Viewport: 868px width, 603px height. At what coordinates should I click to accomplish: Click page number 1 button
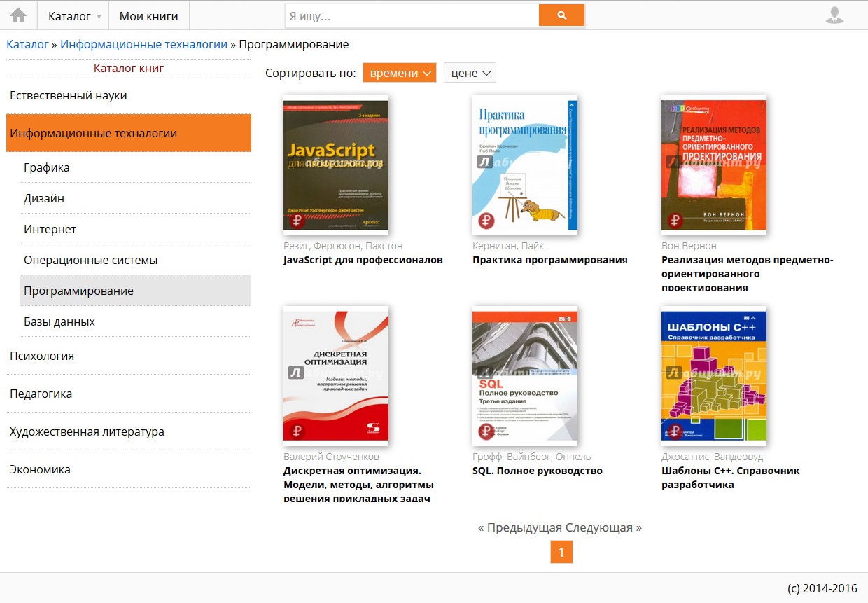561,552
